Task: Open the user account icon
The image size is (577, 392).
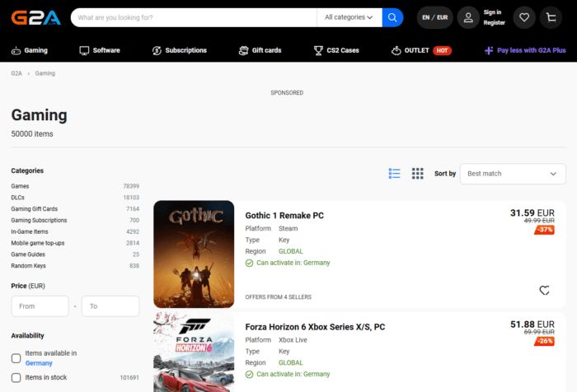Action: click(468, 17)
